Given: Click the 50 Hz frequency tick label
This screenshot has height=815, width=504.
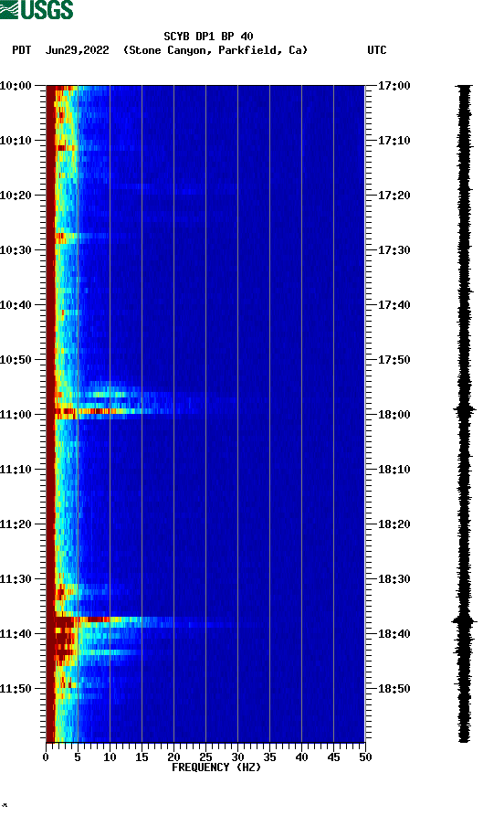Looking at the screenshot, I should pyautogui.click(x=365, y=757).
